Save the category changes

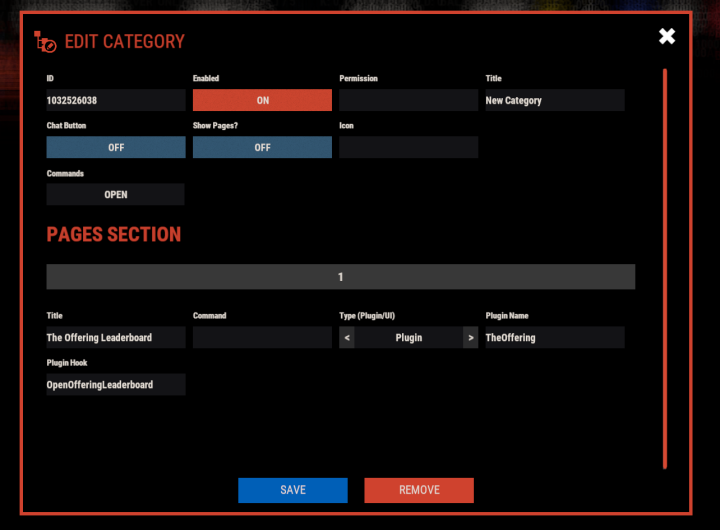[293, 490]
